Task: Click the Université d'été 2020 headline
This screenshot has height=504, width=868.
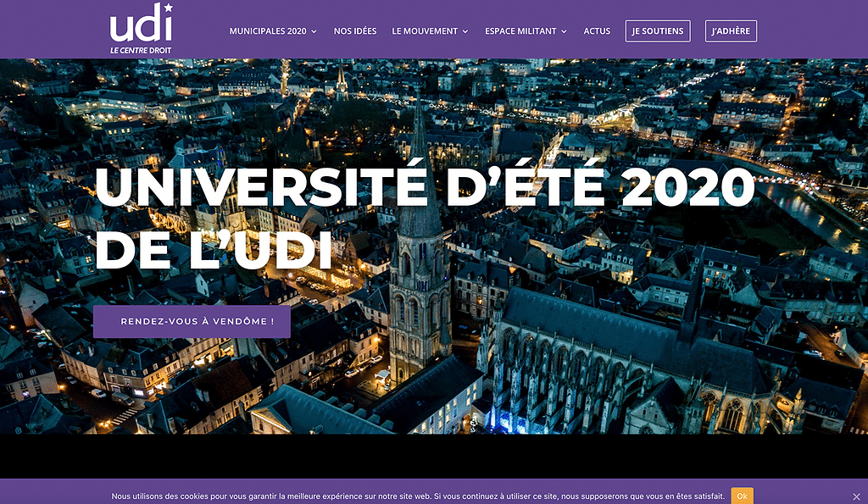Action: [424, 186]
